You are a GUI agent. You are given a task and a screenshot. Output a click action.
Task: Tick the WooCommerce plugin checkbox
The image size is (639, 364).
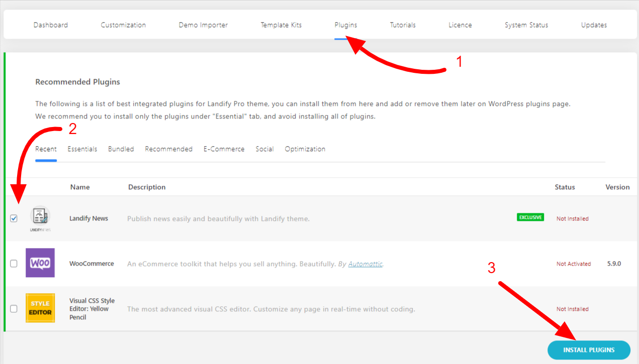point(14,264)
